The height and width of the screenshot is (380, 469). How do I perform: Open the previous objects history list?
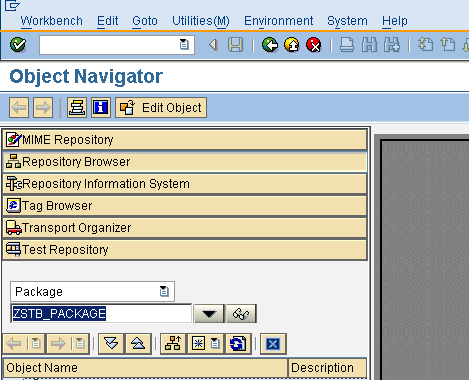[36, 344]
